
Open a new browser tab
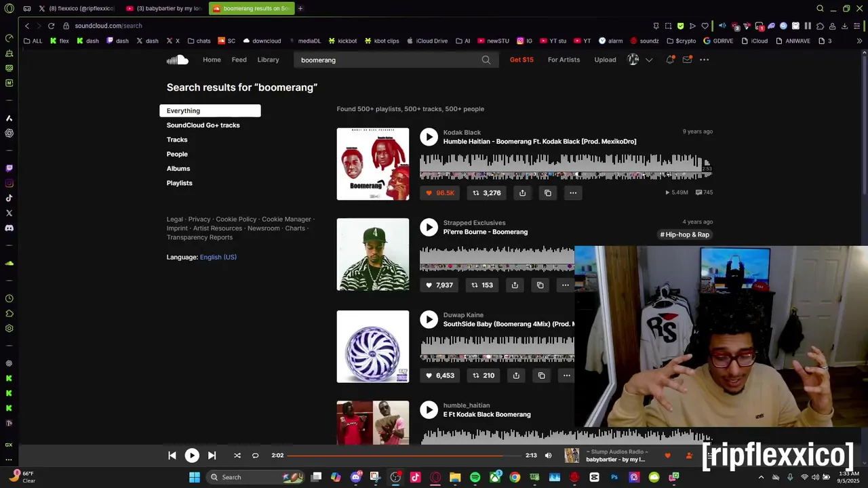point(300,8)
